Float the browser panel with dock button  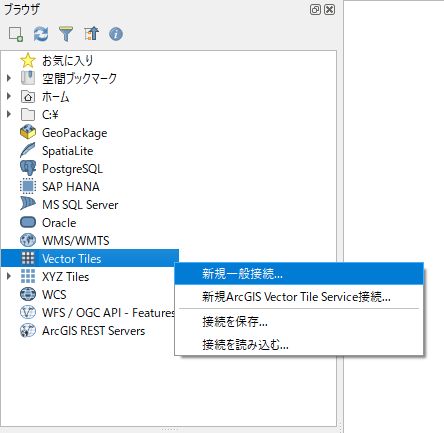tap(315, 9)
